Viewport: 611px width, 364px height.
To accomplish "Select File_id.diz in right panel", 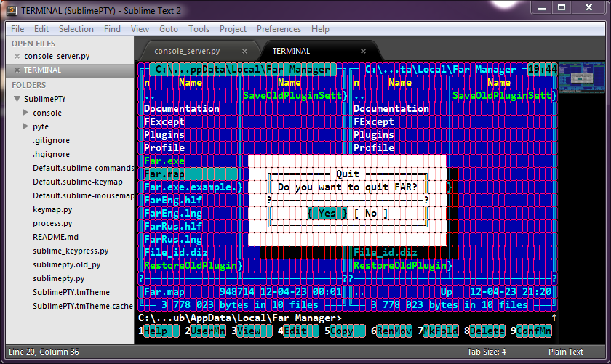I will tap(386, 253).
